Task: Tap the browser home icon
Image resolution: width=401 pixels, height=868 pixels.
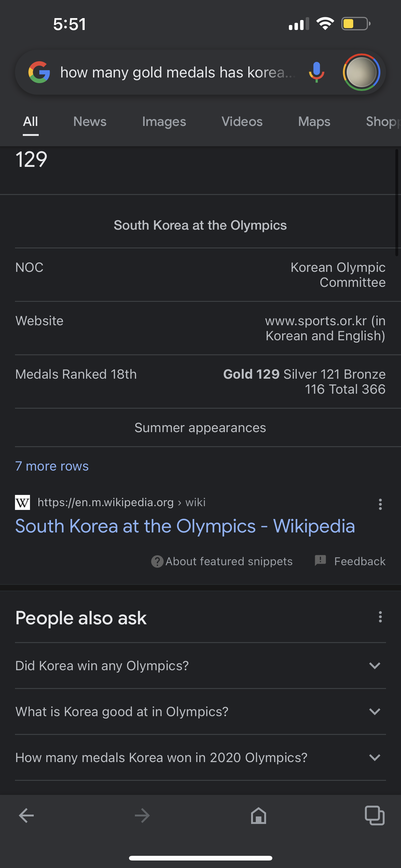Action: click(259, 816)
